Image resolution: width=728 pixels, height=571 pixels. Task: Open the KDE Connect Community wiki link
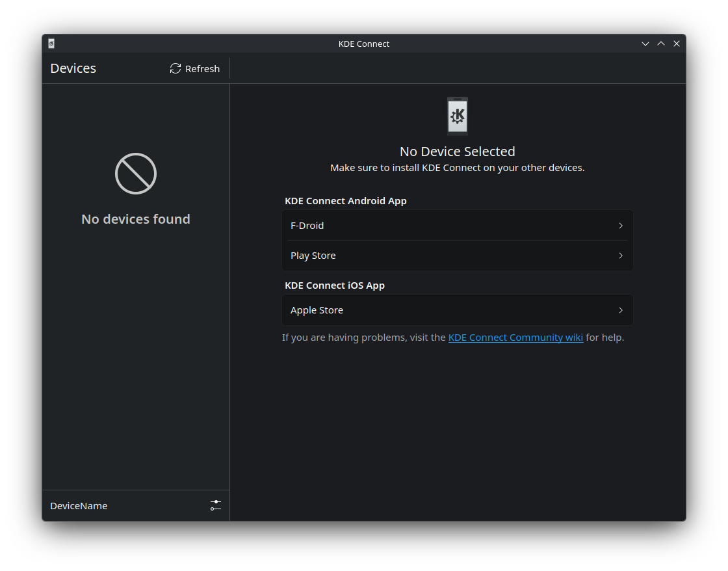point(515,338)
